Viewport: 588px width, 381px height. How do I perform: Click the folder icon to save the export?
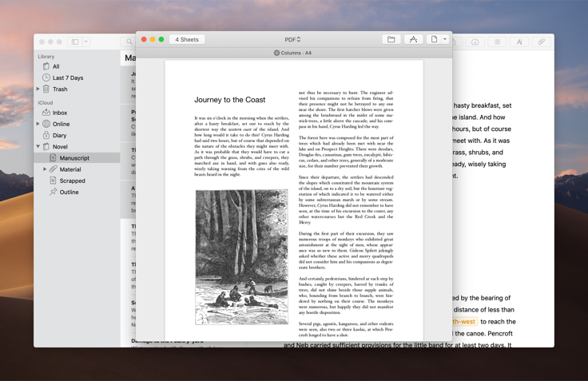point(391,39)
